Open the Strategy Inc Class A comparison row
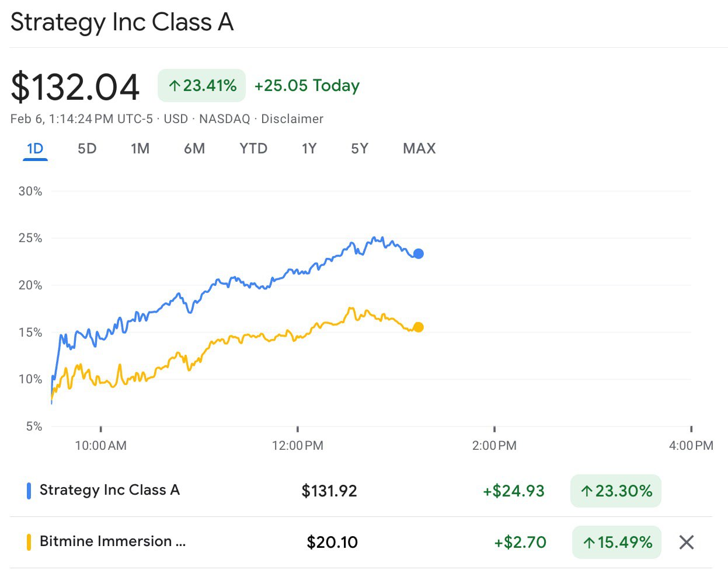The width and height of the screenshot is (728, 570). coord(109,490)
